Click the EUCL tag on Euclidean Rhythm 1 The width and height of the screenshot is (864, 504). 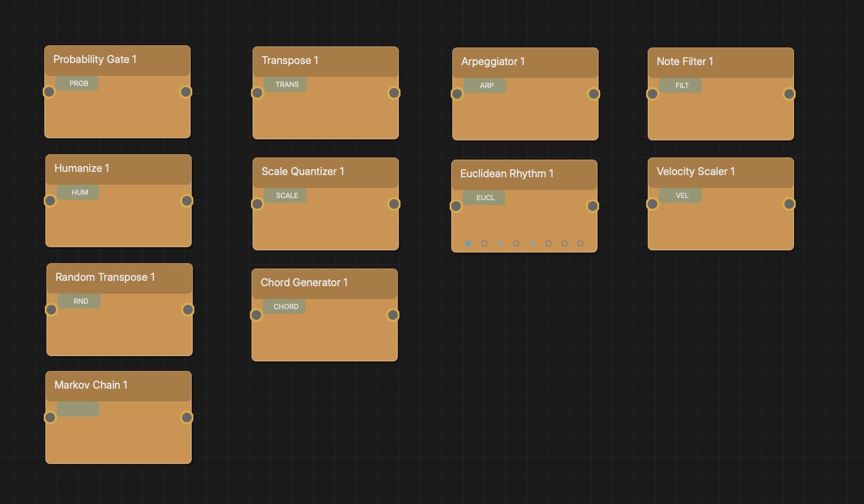[x=484, y=198]
